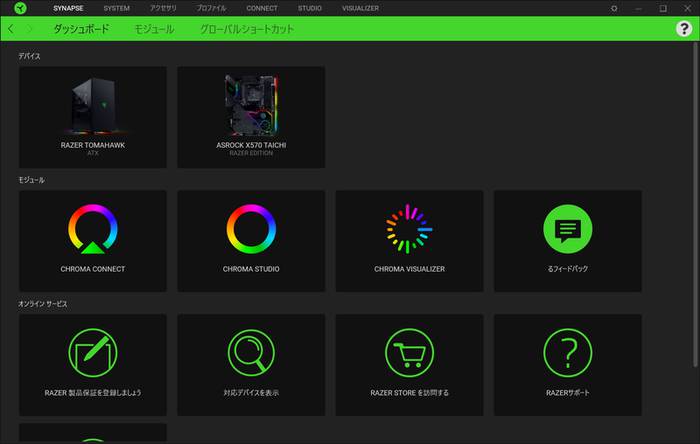The height and width of the screenshot is (444, 700).
Task: Open the Chroma Visualizer module
Action: [409, 241]
